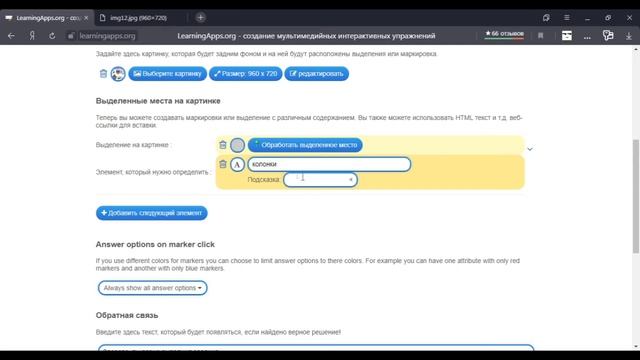Delete the background image with the trash icon
The width and height of the screenshot is (640, 360).
[x=103, y=73]
